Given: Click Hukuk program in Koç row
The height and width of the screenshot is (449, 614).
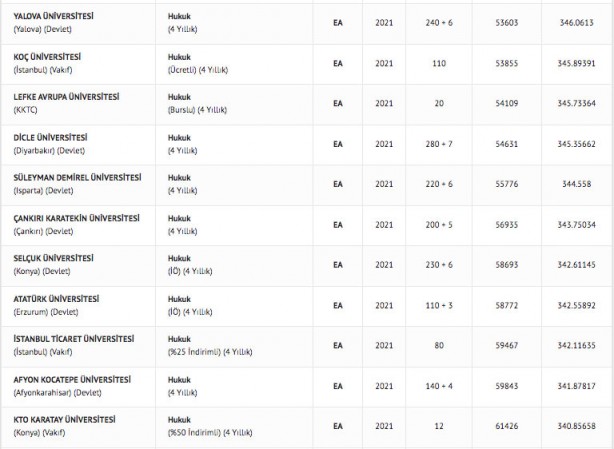Looking at the screenshot, I should click(182, 56).
